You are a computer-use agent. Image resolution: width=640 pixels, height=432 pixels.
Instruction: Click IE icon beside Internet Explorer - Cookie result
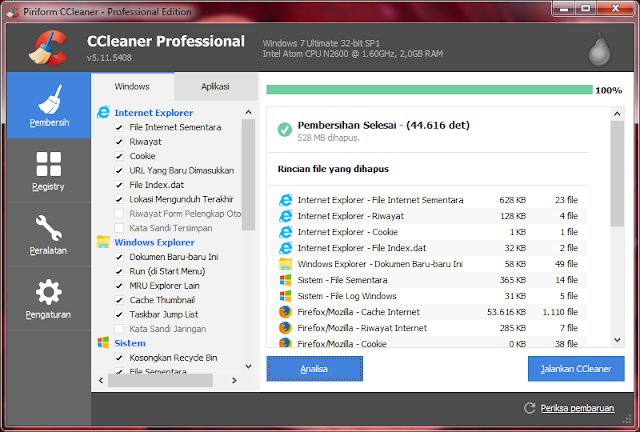tap(285, 232)
